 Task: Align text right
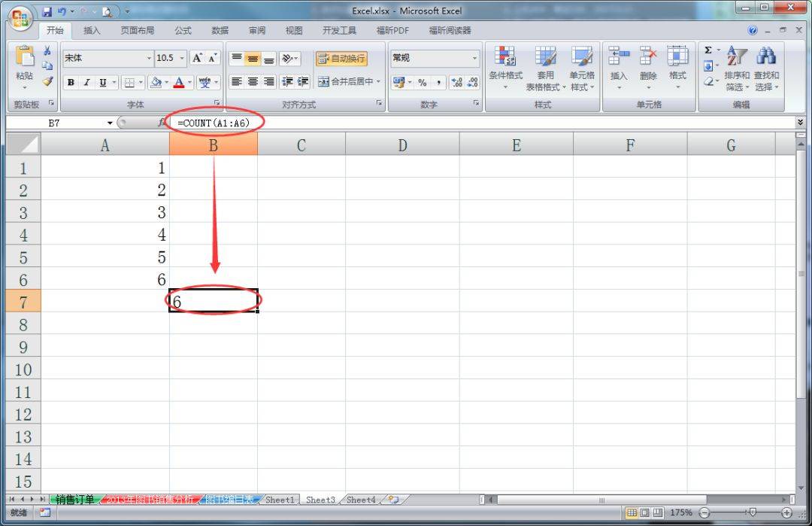[x=268, y=82]
